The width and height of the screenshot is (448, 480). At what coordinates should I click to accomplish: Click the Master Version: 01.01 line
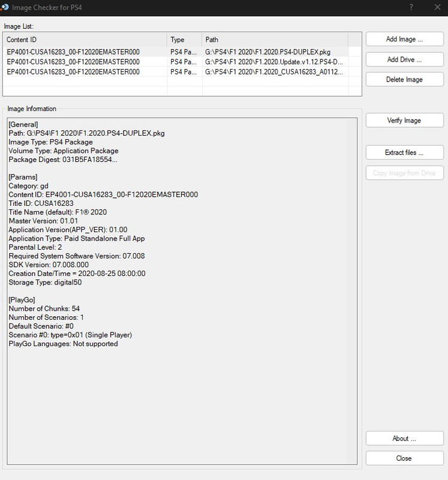tap(43, 221)
